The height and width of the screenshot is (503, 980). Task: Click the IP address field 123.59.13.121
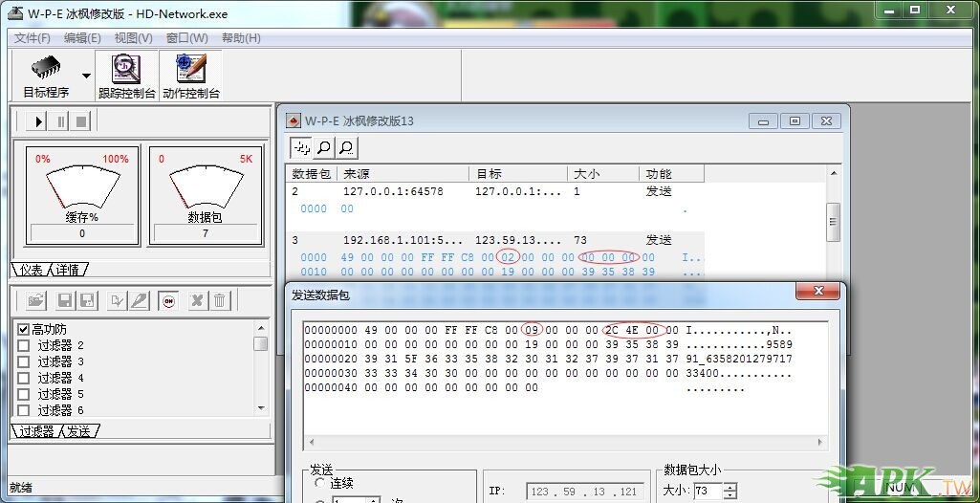click(584, 492)
